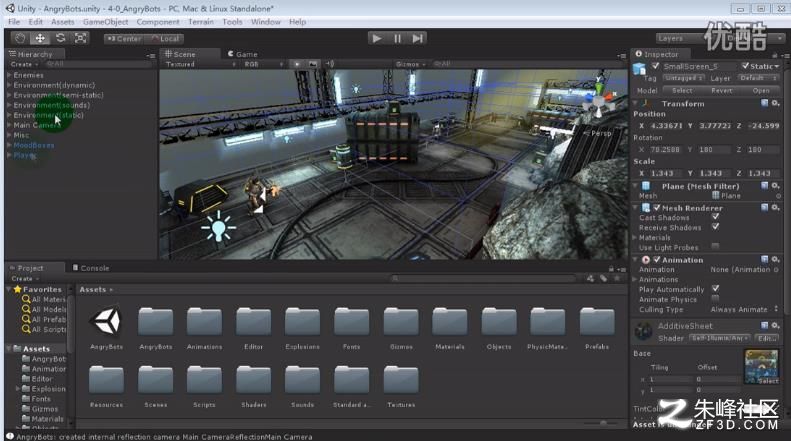Toggle the Animate Physics checkbox
This screenshot has width=791, height=441.
(x=715, y=299)
